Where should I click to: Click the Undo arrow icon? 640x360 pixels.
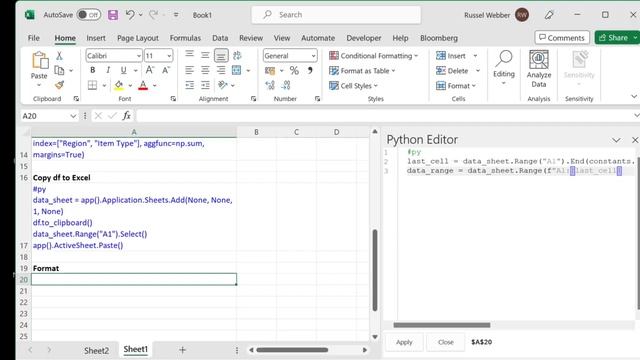[x=130, y=15]
